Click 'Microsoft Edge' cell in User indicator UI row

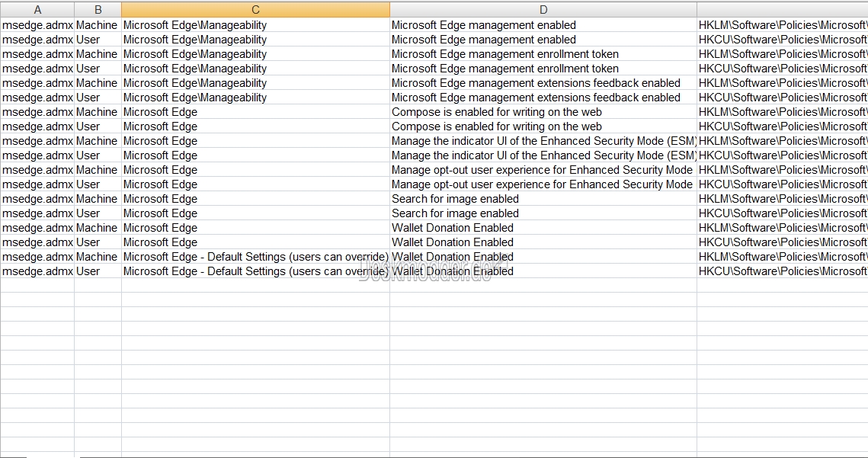[255, 155]
